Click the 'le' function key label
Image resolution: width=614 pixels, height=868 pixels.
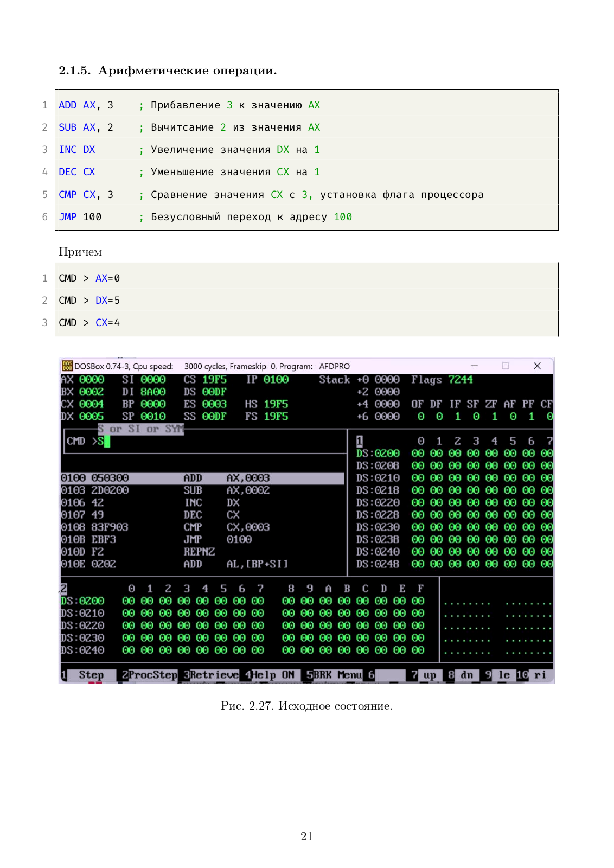[504, 675]
